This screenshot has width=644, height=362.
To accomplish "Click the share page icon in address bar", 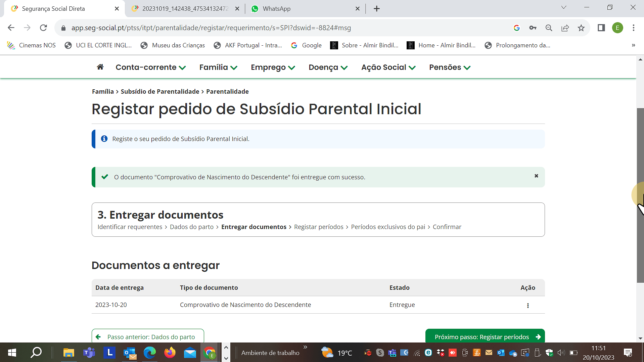I will coord(565,28).
